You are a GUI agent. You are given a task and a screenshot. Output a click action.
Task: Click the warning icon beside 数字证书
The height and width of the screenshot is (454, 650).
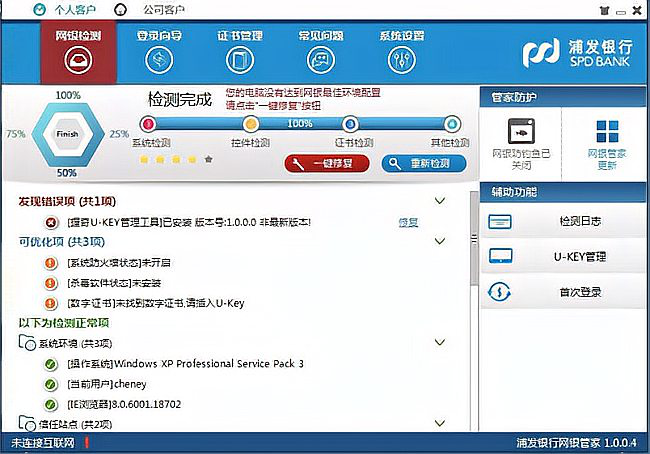51,303
